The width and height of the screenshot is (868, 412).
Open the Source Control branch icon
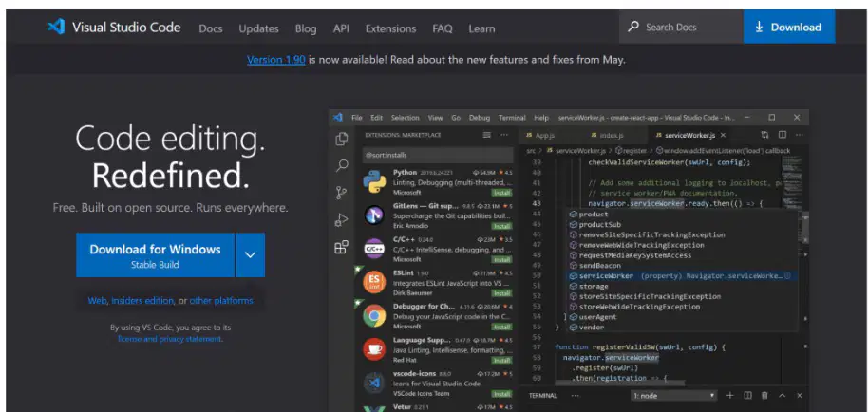342,193
